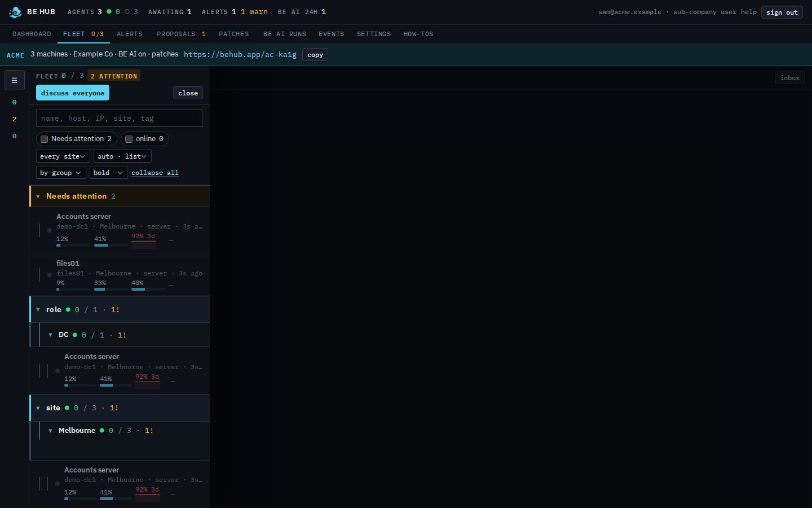Viewport: 812px width, 508px height.
Task: Collapse the site group
Action: (x=38, y=408)
